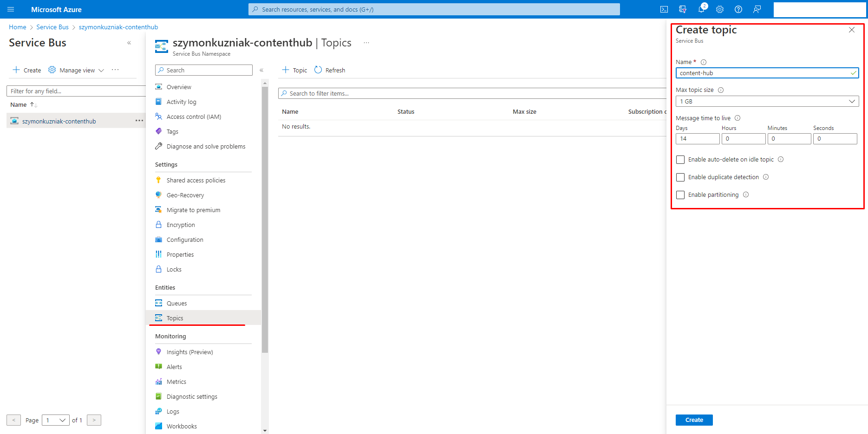This screenshot has height=434, width=868.
Task: Open Directories and subscriptions filter icon
Action: [x=683, y=9]
